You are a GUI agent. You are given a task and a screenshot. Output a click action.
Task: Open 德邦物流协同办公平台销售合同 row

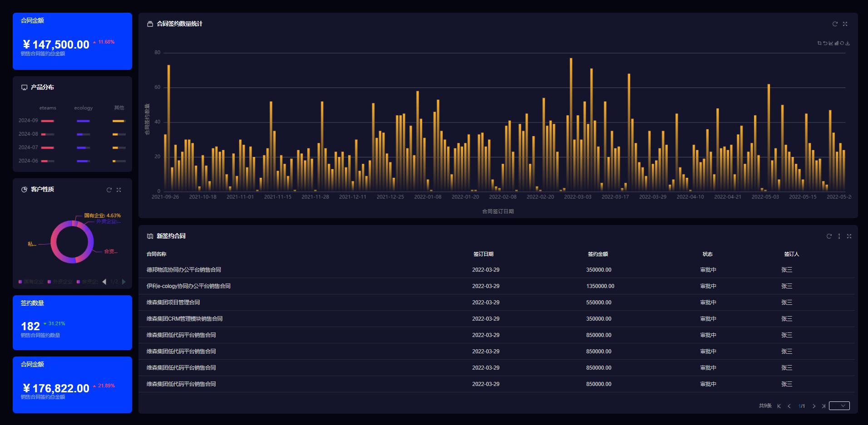pyautogui.click(x=497, y=270)
